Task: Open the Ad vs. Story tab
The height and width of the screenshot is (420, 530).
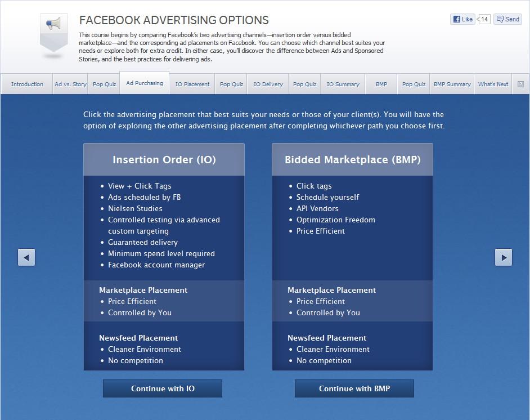Action: click(70, 84)
